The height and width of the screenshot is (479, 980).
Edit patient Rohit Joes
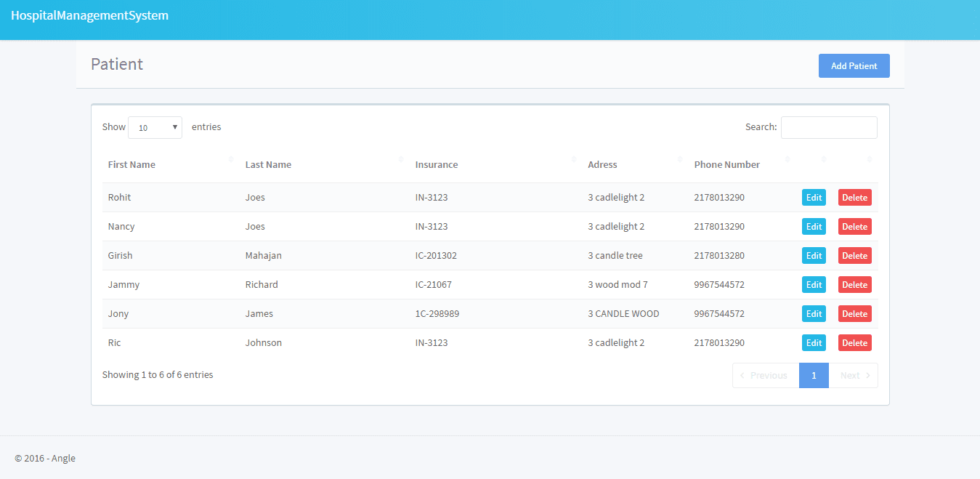point(814,198)
